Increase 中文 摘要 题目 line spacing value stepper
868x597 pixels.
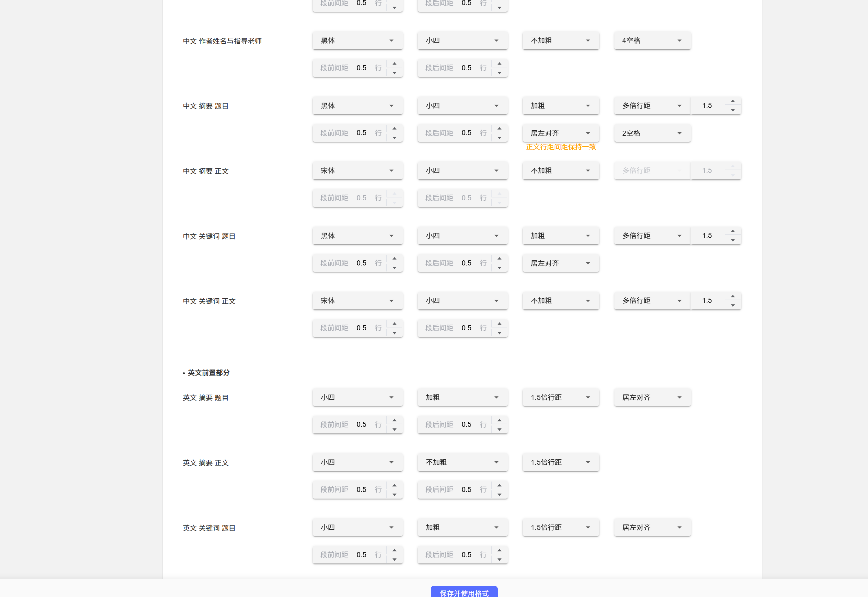coord(733,101)
